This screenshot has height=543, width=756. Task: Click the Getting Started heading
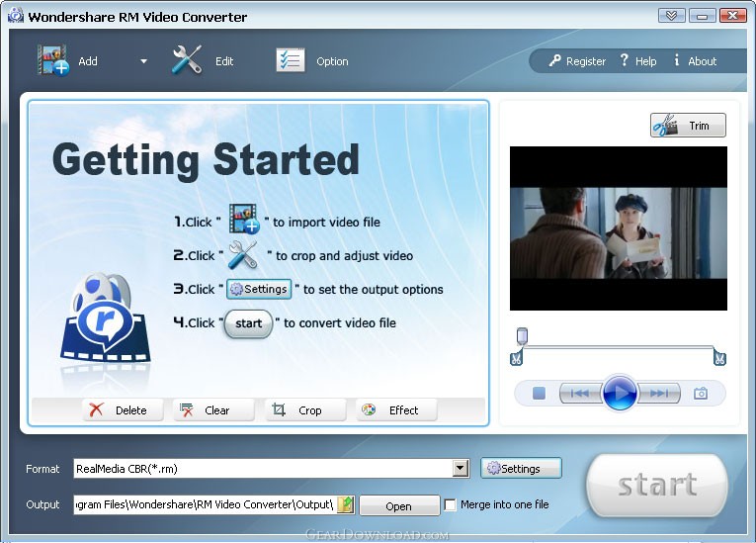pyautogui.click(x=206, y=160)
